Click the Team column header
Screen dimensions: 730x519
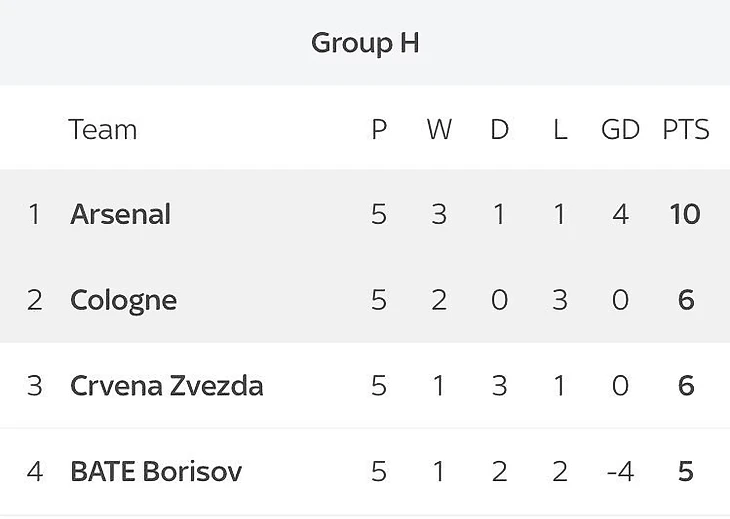(x=102, y=130)
